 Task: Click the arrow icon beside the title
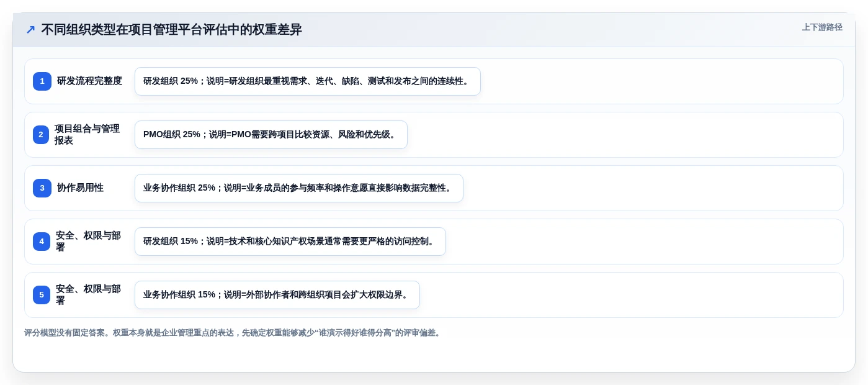pos(30,29)
